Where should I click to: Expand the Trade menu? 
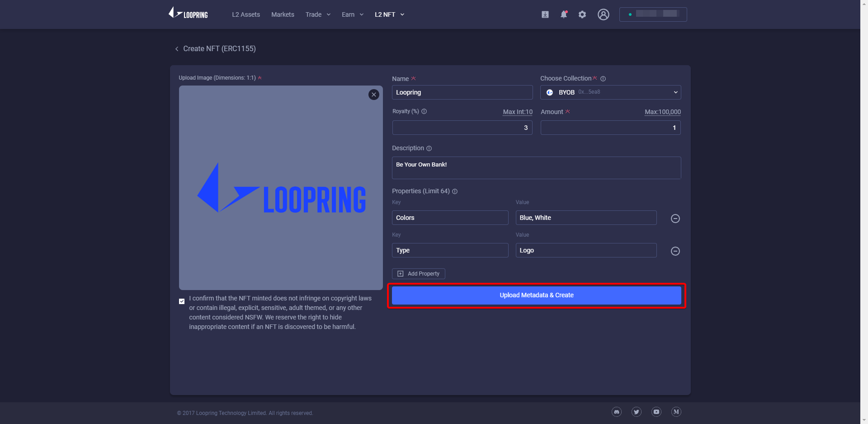pos(318,14)
